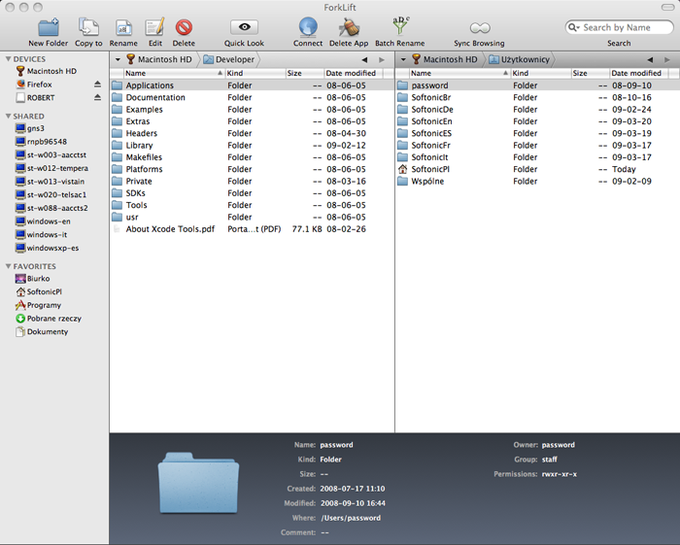Screen dimensions: 680x545
Task: Click the Delete App broom icon
Action: pos(349,27)
